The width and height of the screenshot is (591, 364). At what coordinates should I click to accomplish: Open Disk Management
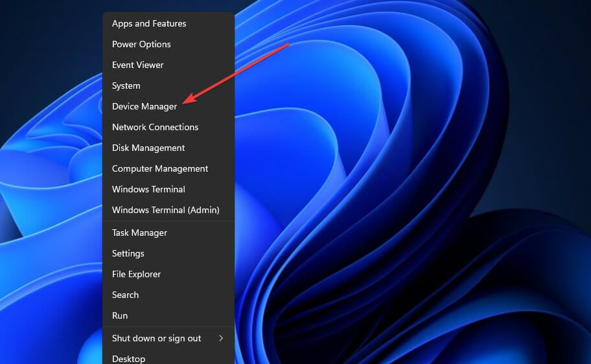pyautogui.click(x=168, y=148)
